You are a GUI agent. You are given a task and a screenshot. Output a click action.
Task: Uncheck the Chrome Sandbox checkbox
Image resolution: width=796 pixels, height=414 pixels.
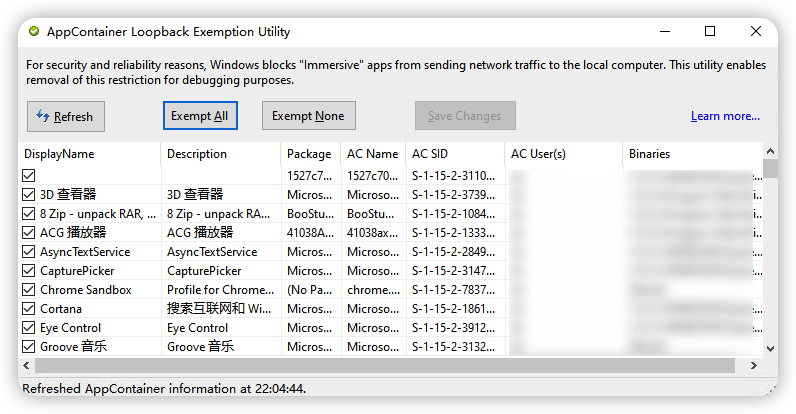(x=28, y=290)
